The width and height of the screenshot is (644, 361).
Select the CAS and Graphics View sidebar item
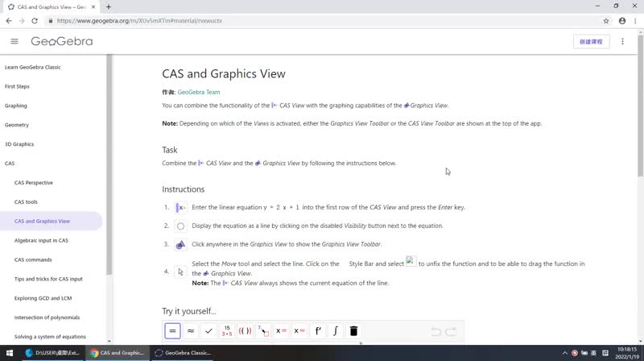[51, 222]
